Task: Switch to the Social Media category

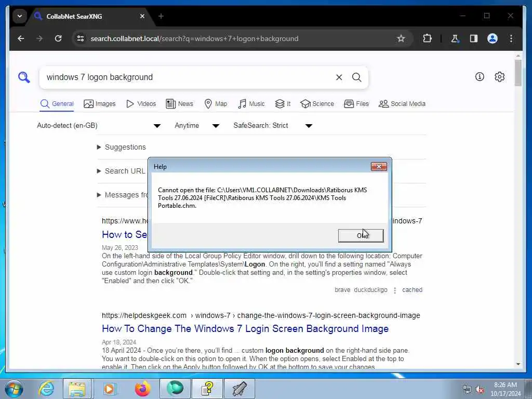Action: tap(402, 104)
